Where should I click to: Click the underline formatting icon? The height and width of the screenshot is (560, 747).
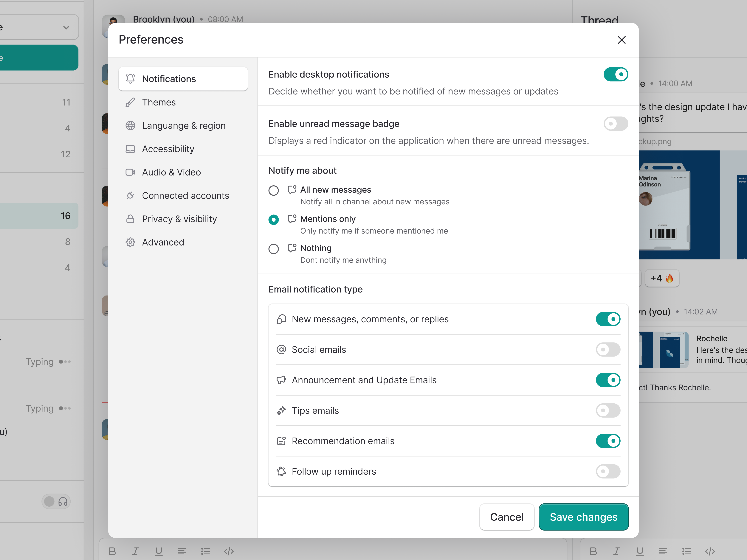[x=159, y=551]
